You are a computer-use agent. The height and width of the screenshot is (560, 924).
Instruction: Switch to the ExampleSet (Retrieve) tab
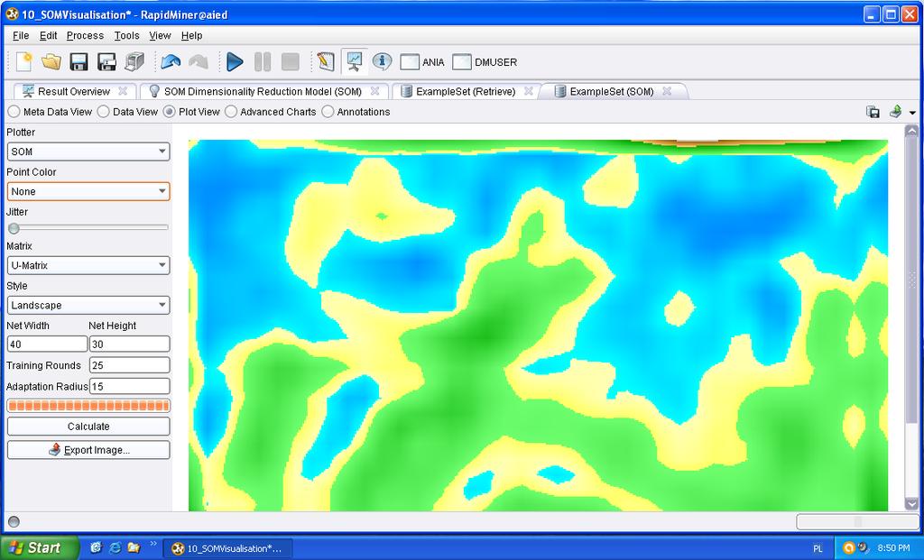pos(466,91)
